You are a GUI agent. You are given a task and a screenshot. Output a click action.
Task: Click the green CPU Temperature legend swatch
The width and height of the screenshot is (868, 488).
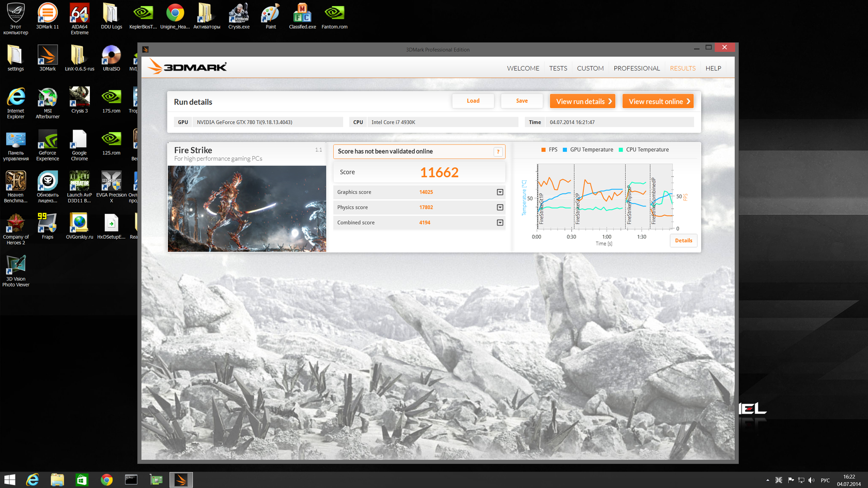[621, 150]
